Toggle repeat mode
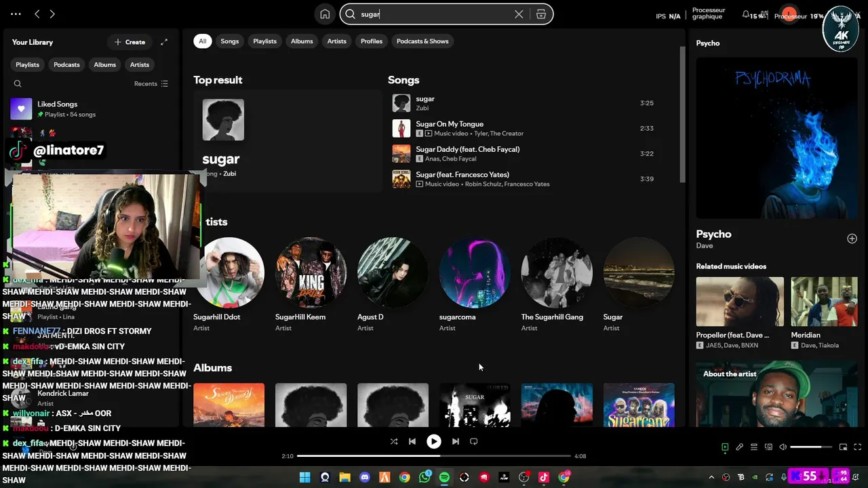The width and height of the screenshot is (868, 488). click(x=474, y=441)
